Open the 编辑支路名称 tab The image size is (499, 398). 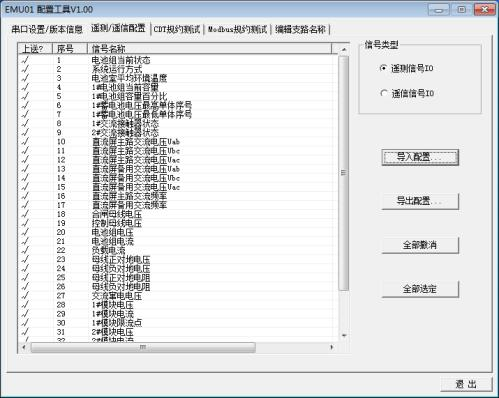300,29
